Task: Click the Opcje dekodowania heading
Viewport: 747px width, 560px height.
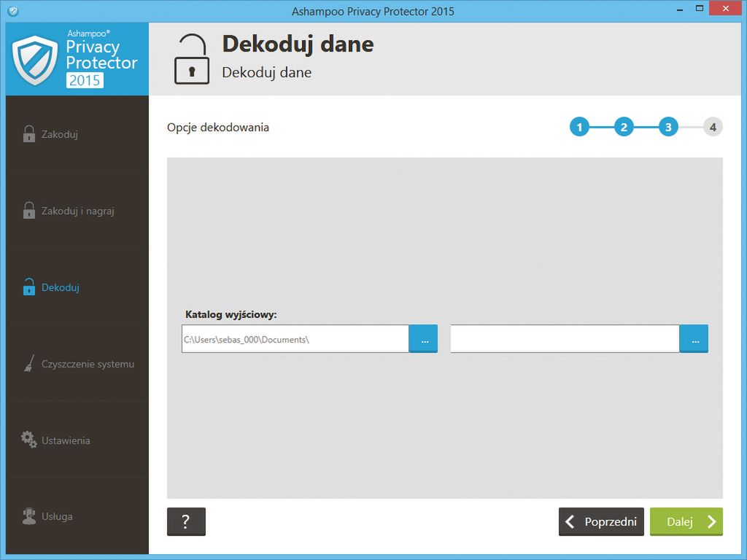Action: tap(217, 128)
